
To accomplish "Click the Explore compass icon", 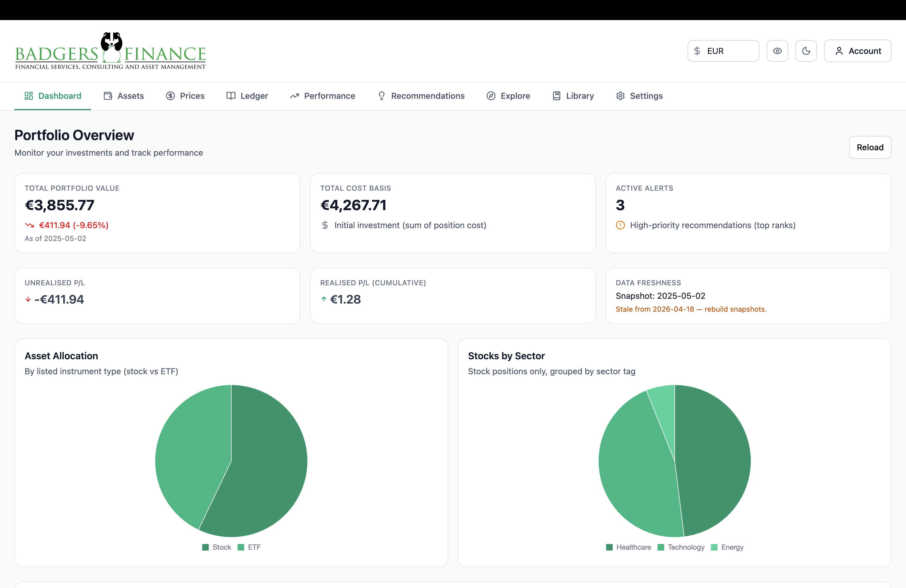I will click(x=491, y=96).
